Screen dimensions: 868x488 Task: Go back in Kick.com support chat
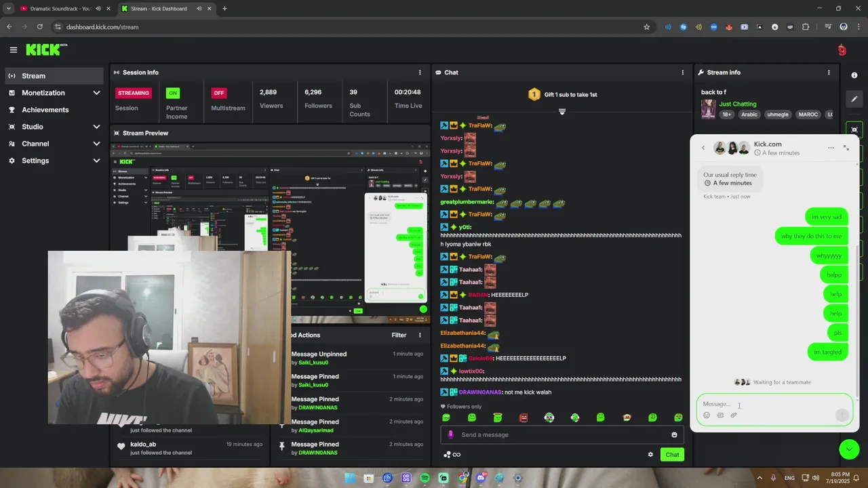(703, 148)
